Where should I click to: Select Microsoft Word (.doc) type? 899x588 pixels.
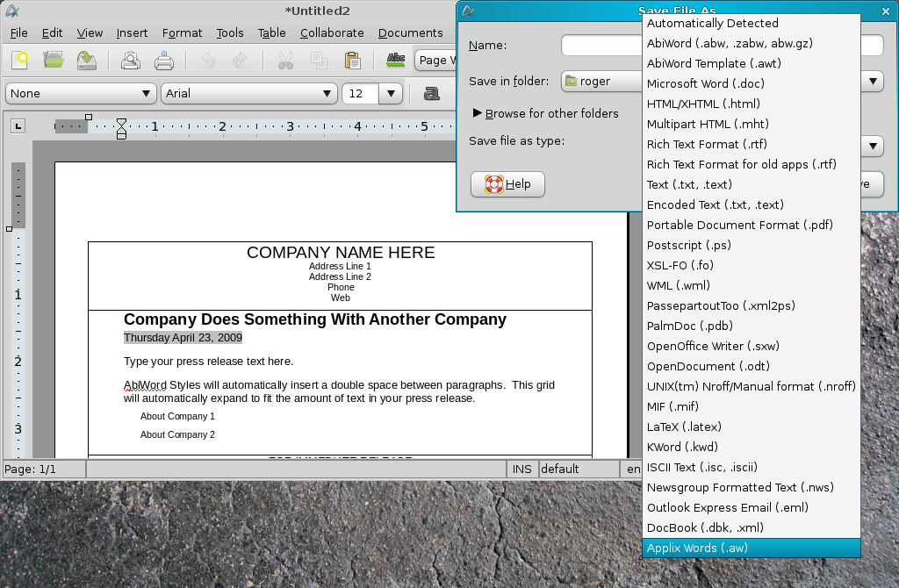pos(752,83)
